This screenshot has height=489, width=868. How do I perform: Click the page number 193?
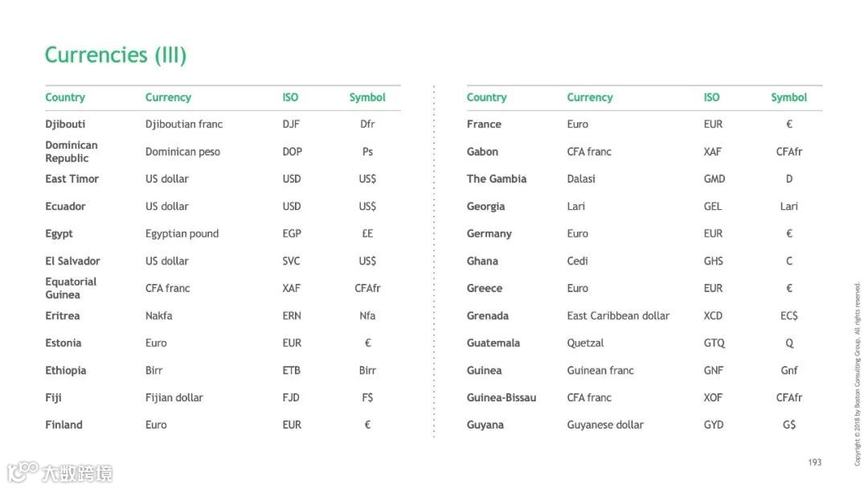(815, 462)
